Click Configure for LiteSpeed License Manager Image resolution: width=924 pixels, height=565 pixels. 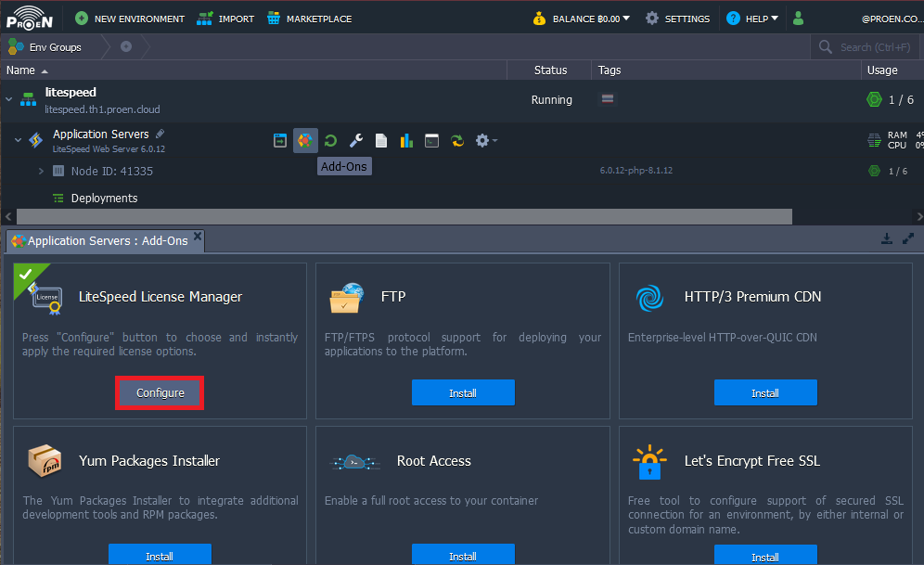(x=160, y=392)
